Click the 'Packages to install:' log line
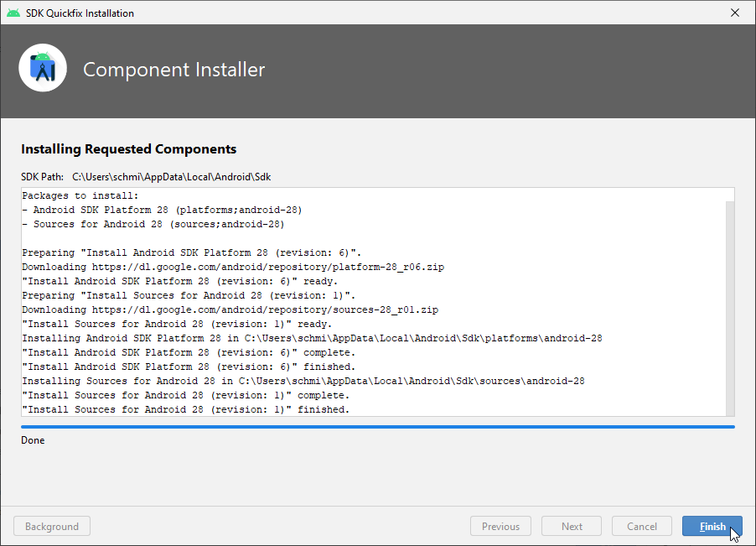Image resolution: width=756 pixels, height=546 pixels. point(80,195)
